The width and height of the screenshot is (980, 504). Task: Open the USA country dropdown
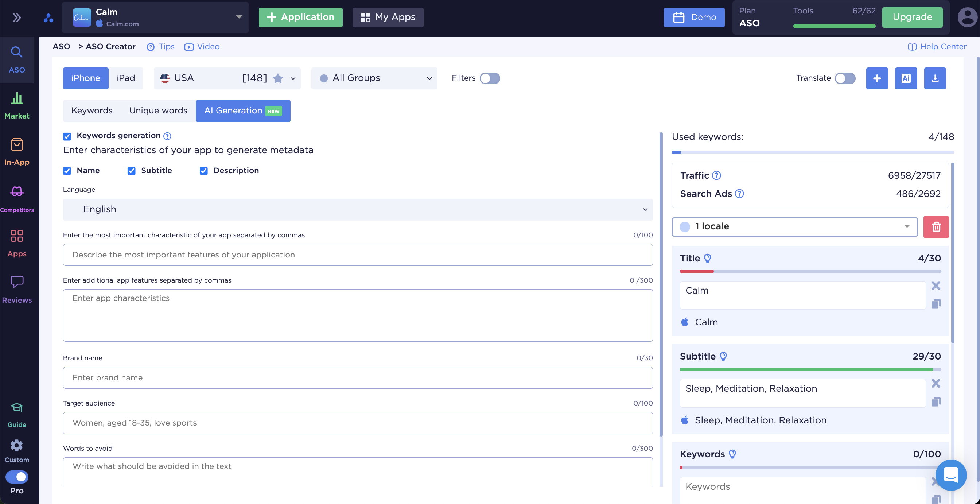pyautogui.click(x=227, y=78)
